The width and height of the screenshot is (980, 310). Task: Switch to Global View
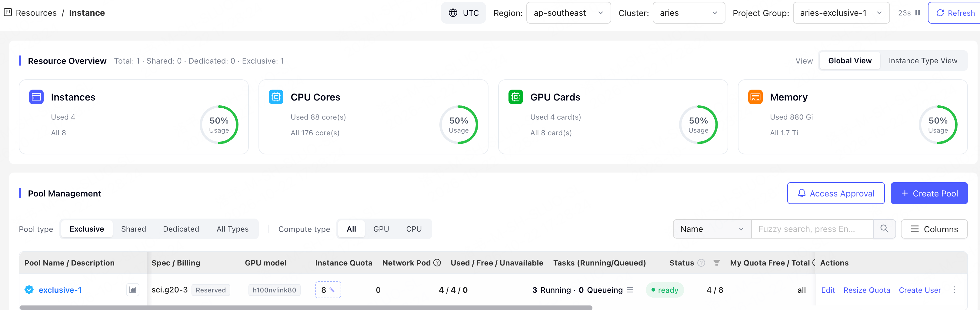(849, 61)
